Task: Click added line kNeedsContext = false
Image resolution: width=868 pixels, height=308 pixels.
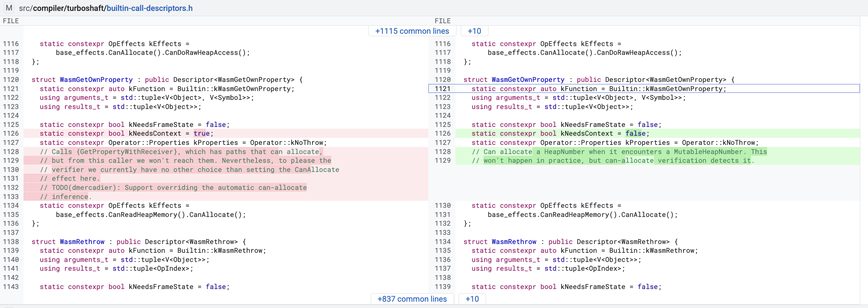Action: click(x=658, y=133)
